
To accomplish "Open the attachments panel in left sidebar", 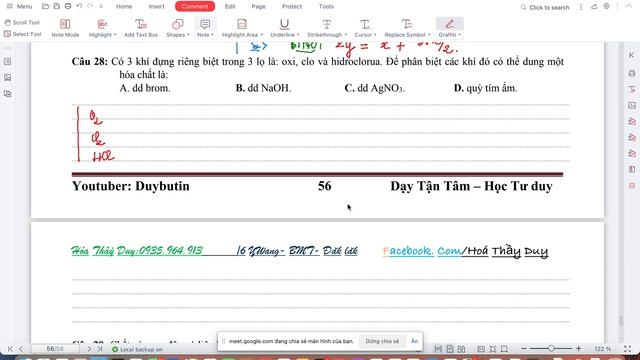I will tap(7, 93).
